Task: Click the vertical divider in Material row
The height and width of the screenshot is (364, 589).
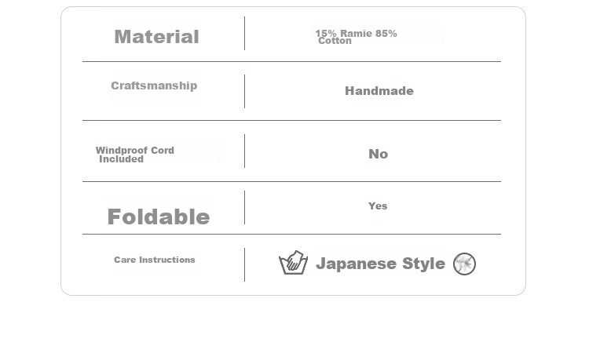Action: pos(244,33)
